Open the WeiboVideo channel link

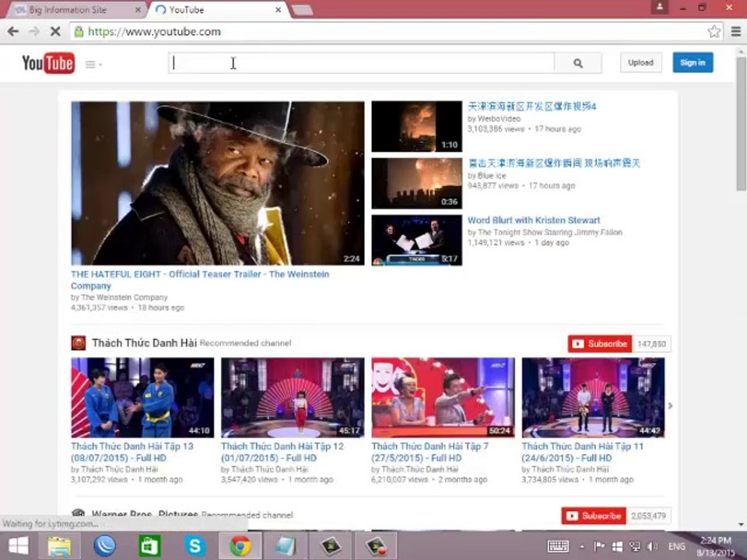click(499, 118)
